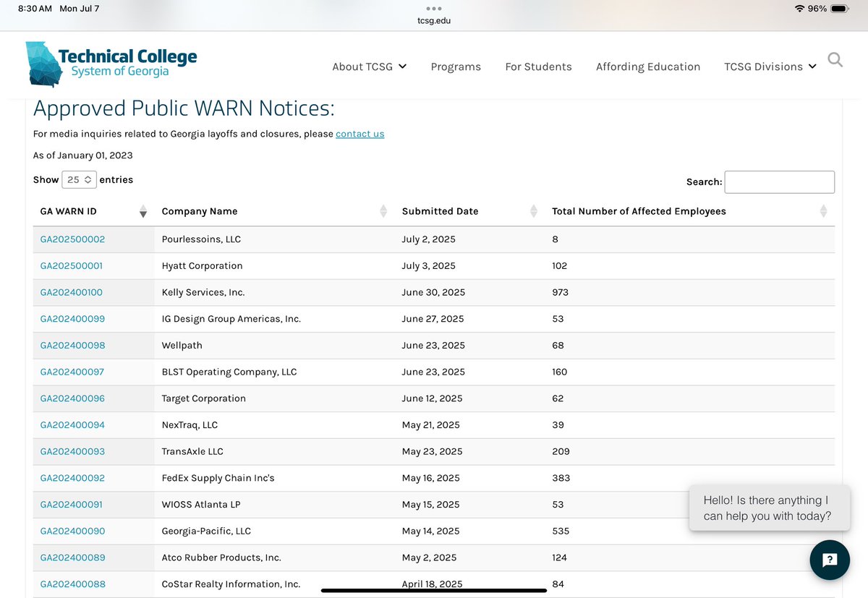868x598 pixels.
Task: Sort table by GA WARN ID arrows
Action: (143, 211)
